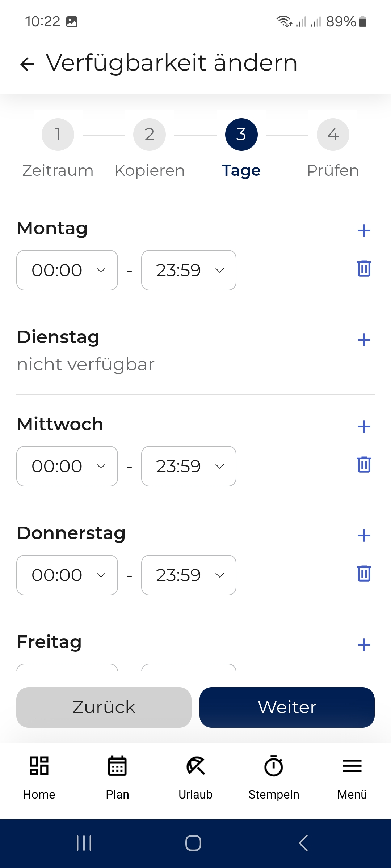Add availability for Dienstag with plus icon
Screen dimensions: 391x868
coord(364,340)
